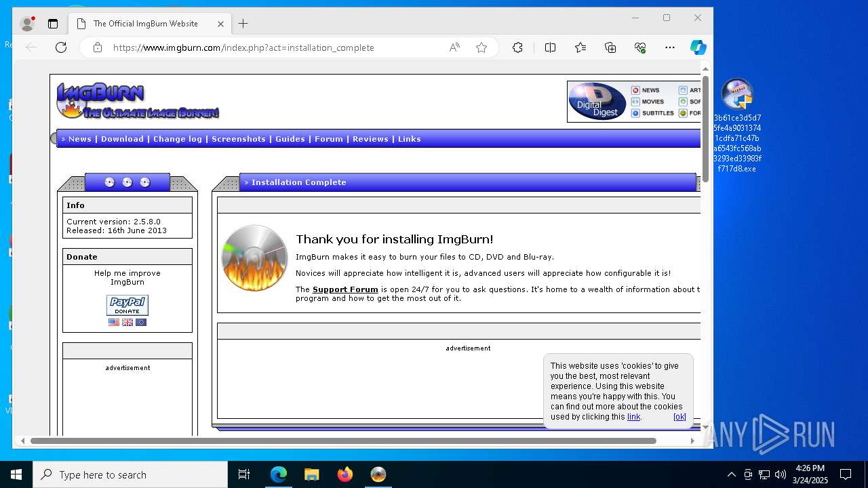Click the vertical scrollbar thumb
Image resolution: width=868 pixels, height=488 pixels.
tap(705, 129)
